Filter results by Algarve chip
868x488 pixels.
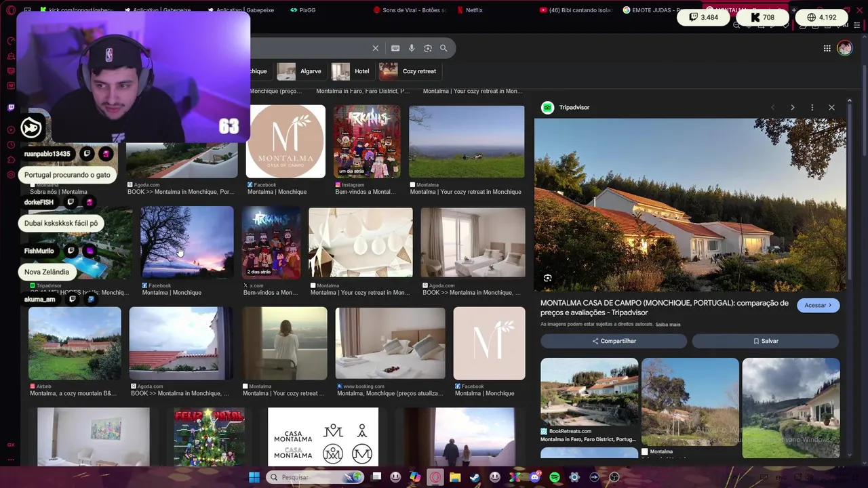pos(302,71)
